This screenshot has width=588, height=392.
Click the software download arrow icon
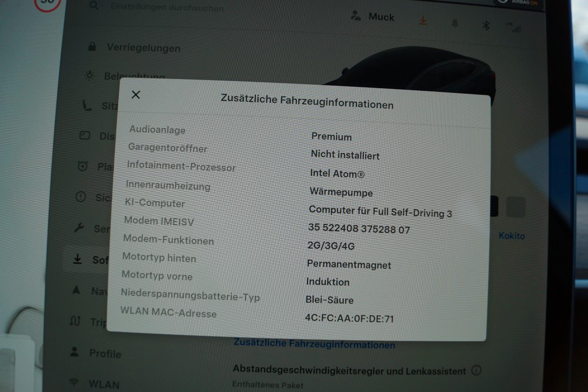tap(77, 259)
